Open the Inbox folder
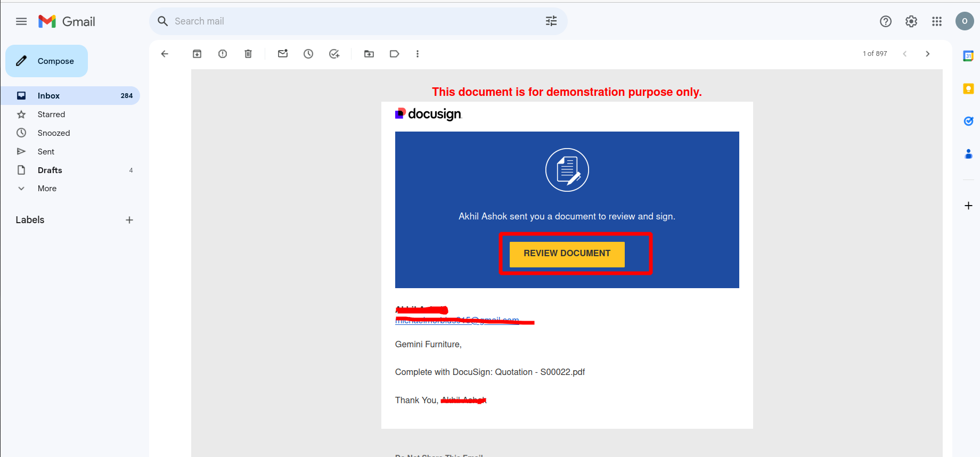 pyautogui.click(x=70, y=96)
